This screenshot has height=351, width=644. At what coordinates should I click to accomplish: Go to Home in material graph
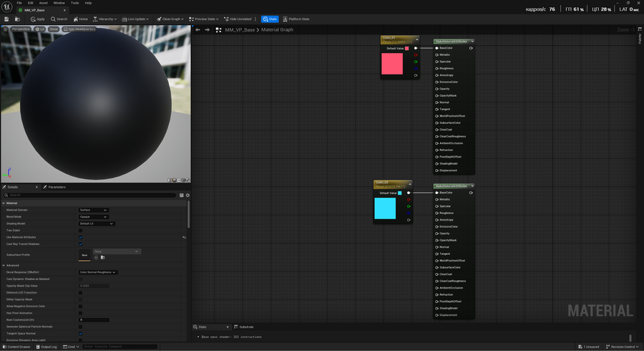81,19
